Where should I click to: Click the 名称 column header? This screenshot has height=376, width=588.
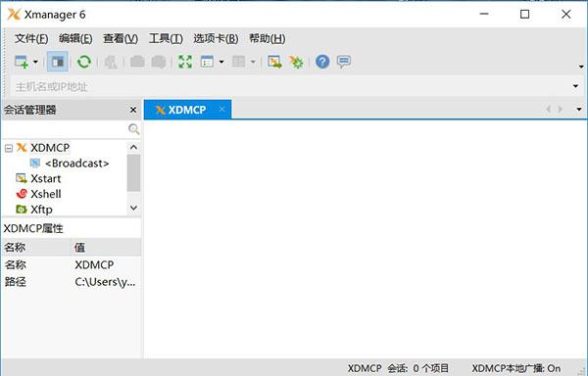click(x=36, y=247)
